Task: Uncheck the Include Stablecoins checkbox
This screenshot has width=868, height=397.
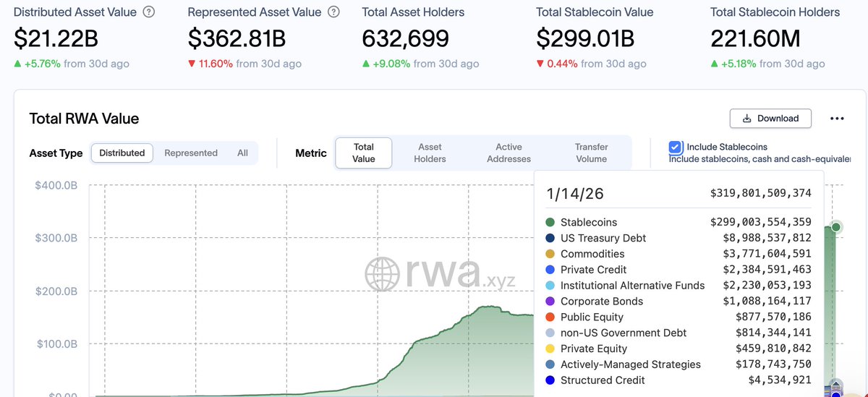Action: (x=676, y=147)
